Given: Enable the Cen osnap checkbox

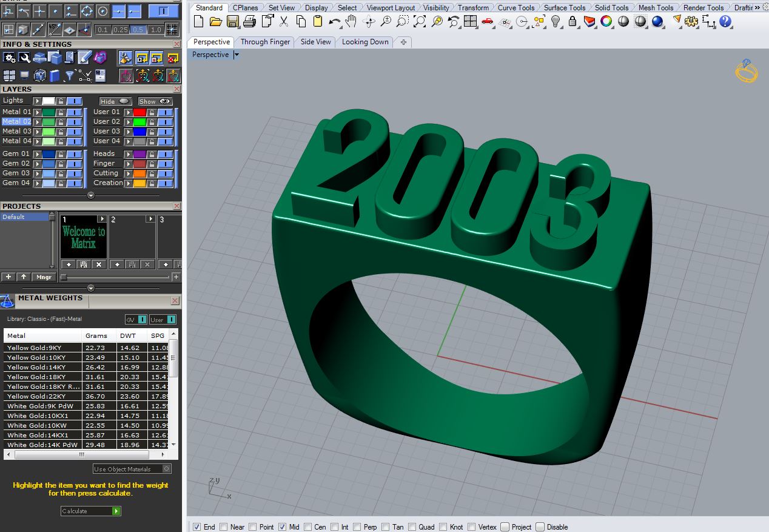Looking at the screenshot, I should (308, 527).
